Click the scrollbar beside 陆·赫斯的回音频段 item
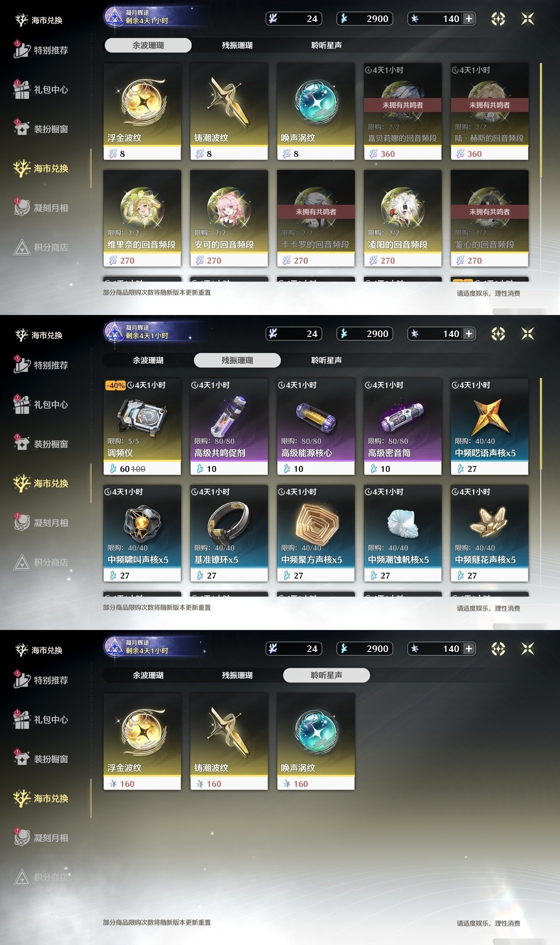 (541, 120)
